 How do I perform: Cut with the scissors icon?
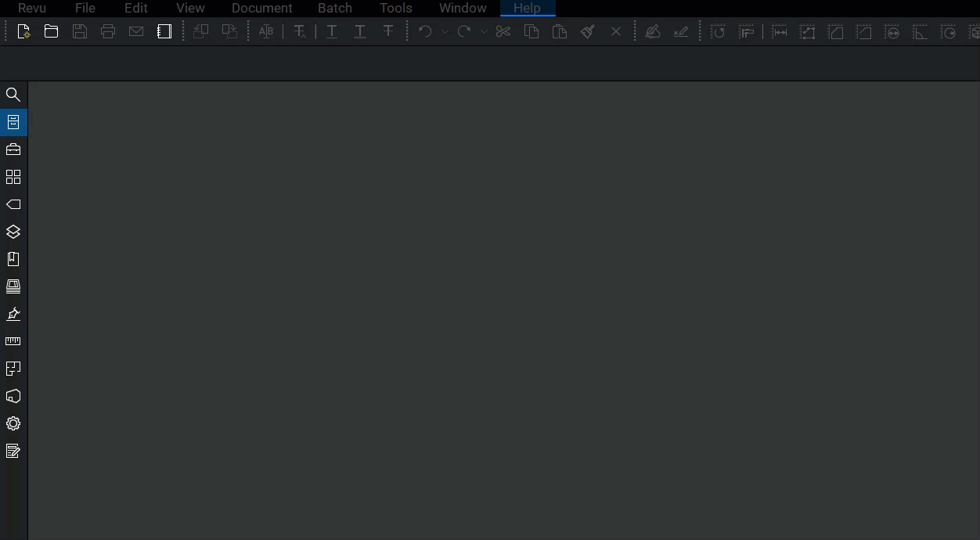[503, 32]
